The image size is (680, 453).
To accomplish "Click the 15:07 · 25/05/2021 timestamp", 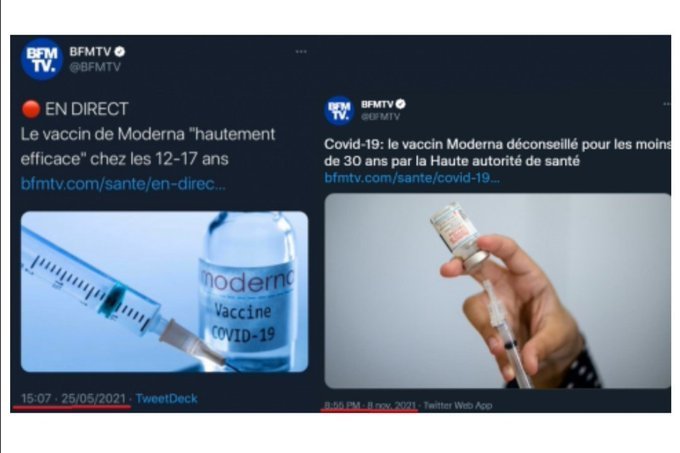I will click(x=73, y=398).
